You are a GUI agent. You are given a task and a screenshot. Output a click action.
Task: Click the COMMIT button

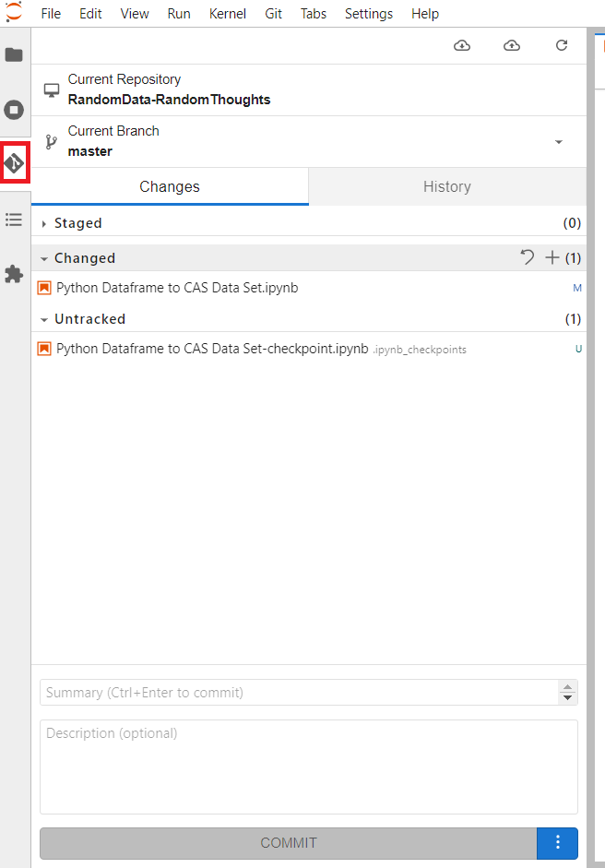pos(288,843)
